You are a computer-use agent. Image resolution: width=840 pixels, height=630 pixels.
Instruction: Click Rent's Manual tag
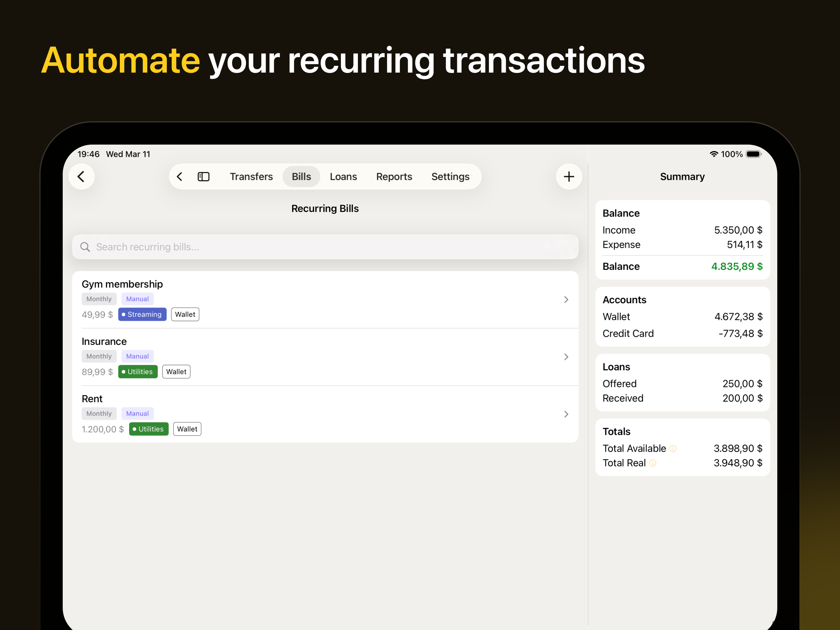pyautogui.click(x=137, y=414)
